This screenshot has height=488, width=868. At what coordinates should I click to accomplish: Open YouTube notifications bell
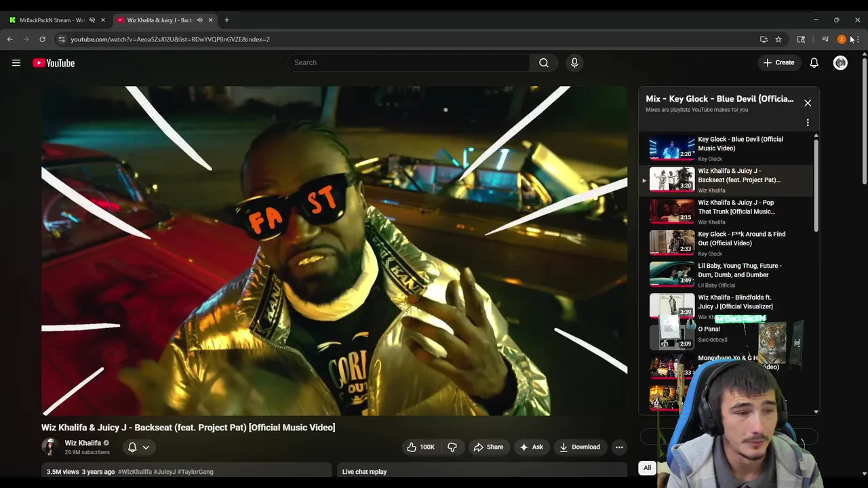(x=814, y=62)
